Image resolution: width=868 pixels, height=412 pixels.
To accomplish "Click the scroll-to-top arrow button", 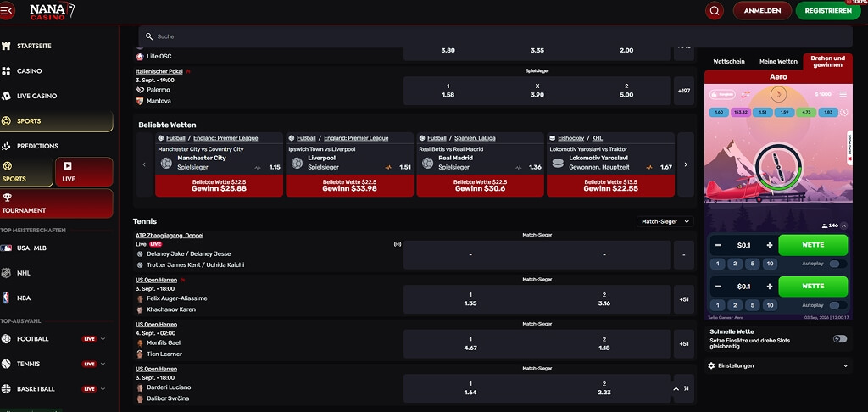I will (x=676, y=389).
